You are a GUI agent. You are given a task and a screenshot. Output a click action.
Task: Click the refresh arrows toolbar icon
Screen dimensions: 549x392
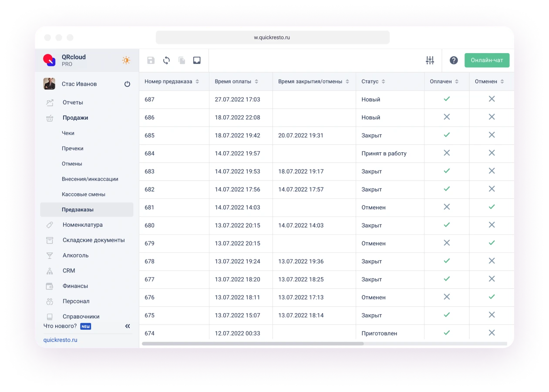(166, 60)
